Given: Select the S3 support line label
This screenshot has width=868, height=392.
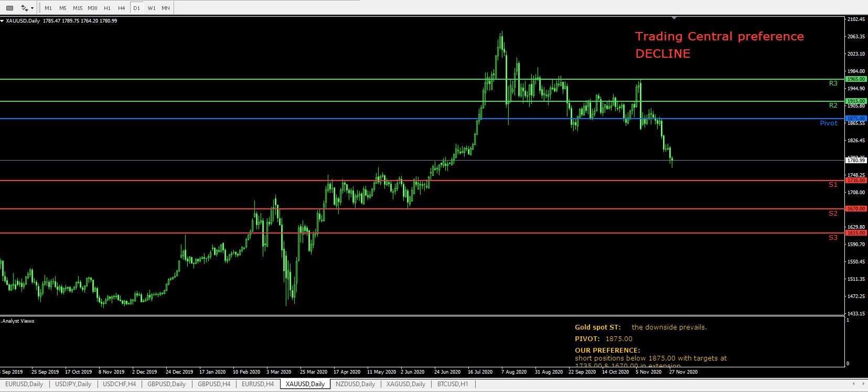Looking at the screenshot, I should (833, 238).
